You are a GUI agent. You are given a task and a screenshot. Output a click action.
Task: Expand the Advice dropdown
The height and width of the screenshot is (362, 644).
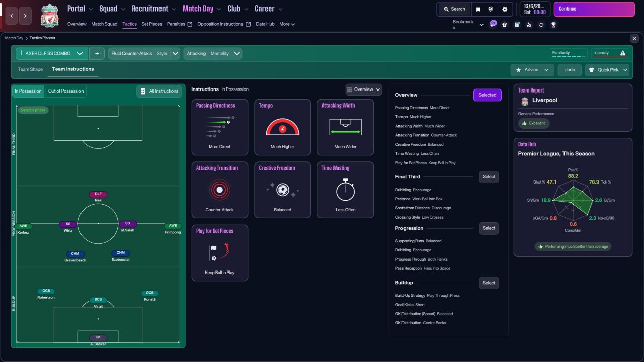pos(532,70)
